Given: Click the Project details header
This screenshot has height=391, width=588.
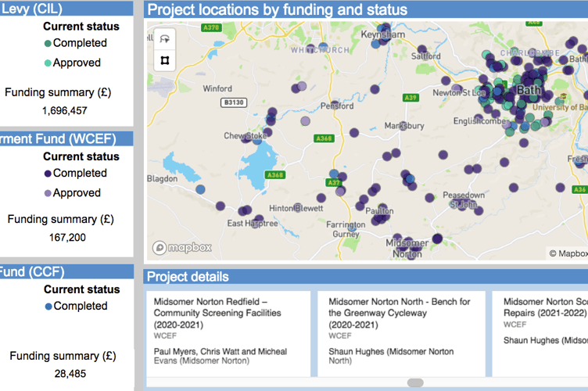Looking at the screenshot, I should (188, 277).
